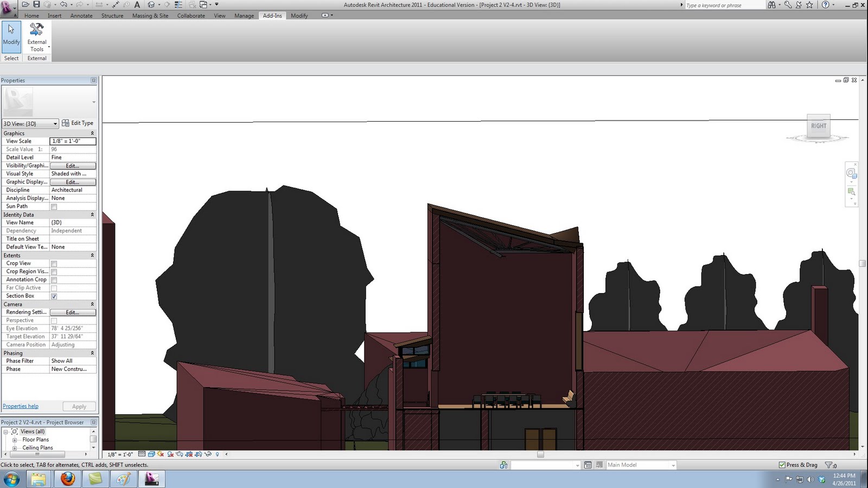Toggle the Annotation Crop checkbox
The width and height of the screenshot is (868, 488).
click(x=54, y=280)
